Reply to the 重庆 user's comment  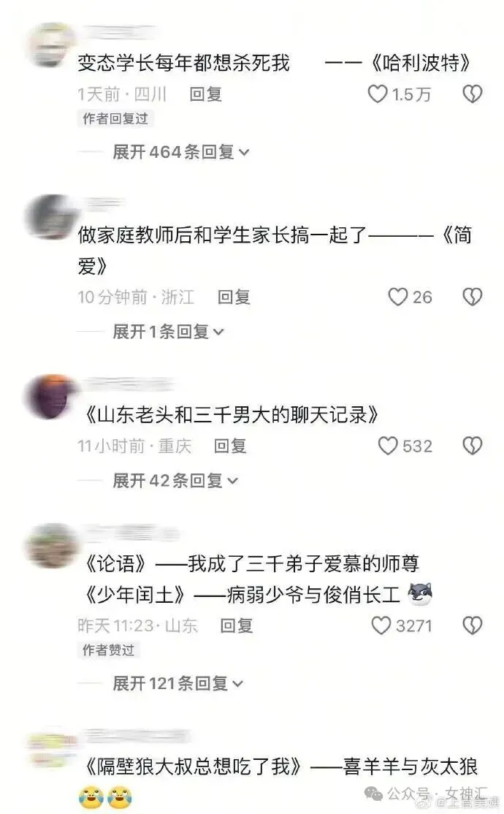click(x=230, y=446)
